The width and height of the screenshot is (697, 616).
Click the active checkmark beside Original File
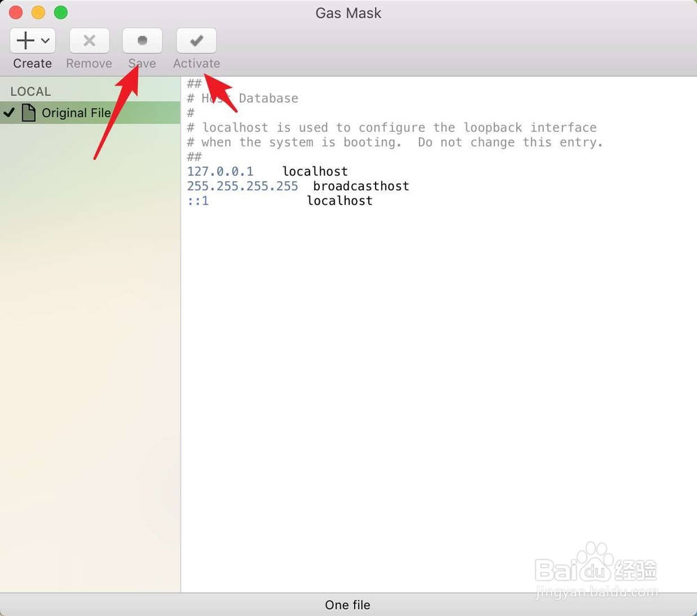coord(9,112)
